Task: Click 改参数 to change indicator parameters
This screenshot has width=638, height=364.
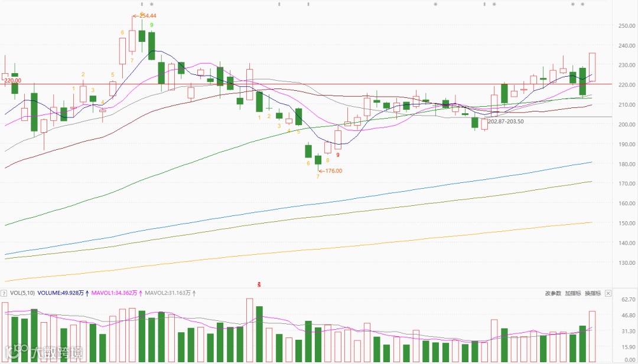Action: pos(553,293)
